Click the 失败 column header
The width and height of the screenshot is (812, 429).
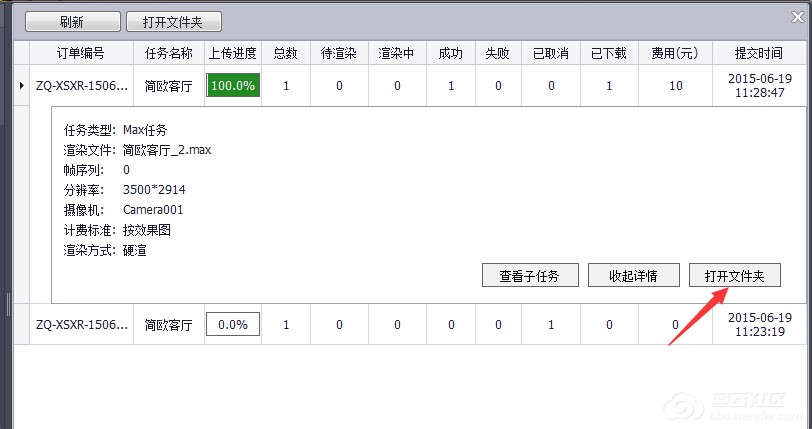point(498,53)
